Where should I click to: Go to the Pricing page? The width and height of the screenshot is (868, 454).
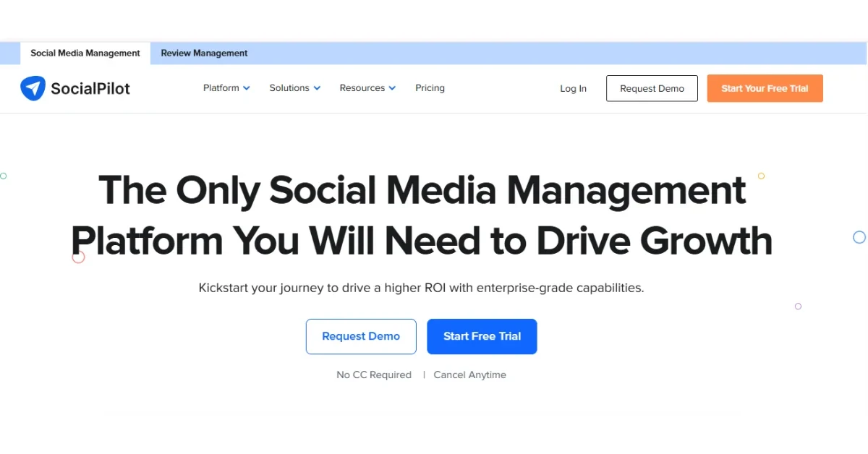pos(430,88)
